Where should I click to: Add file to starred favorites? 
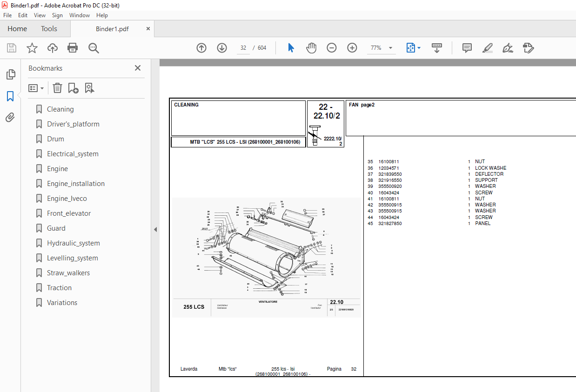click(32, 48)
